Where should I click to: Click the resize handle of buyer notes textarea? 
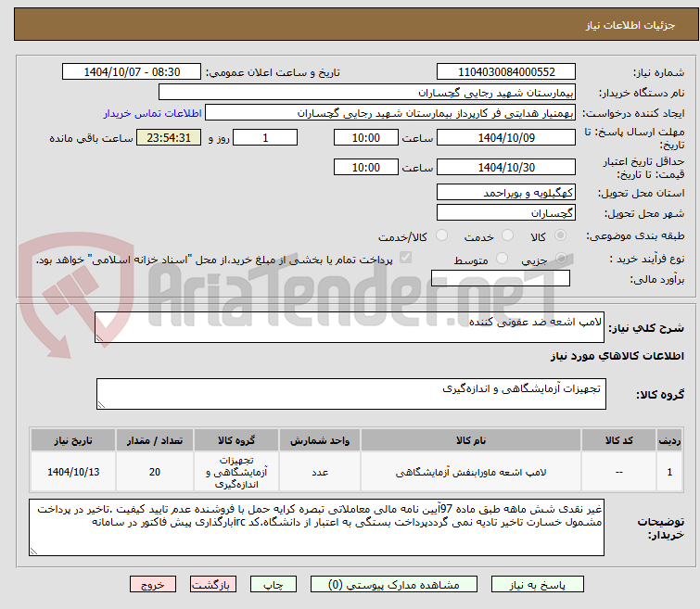(x=33, y=552)
